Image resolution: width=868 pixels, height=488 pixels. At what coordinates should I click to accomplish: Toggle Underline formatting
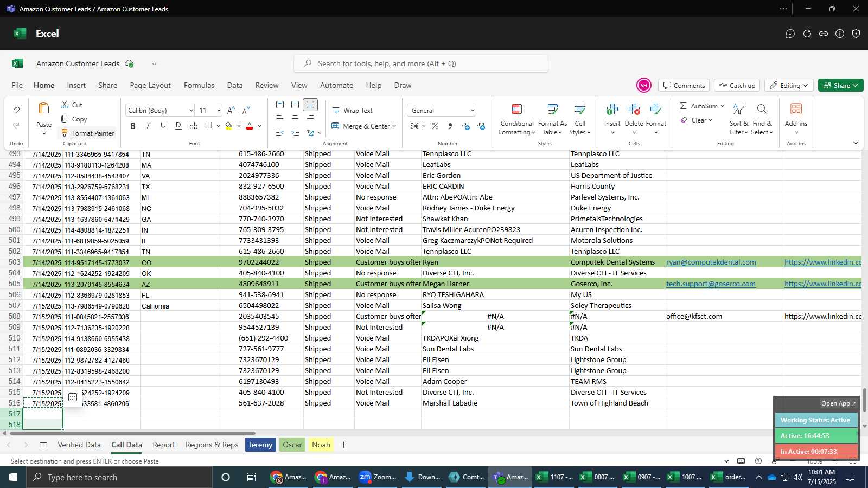[163, 126]
